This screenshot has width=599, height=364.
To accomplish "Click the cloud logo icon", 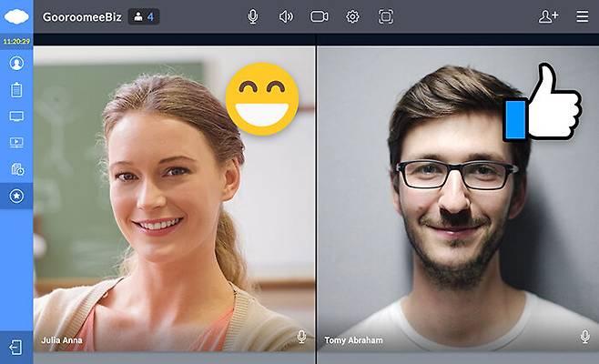I will (16, 16).
